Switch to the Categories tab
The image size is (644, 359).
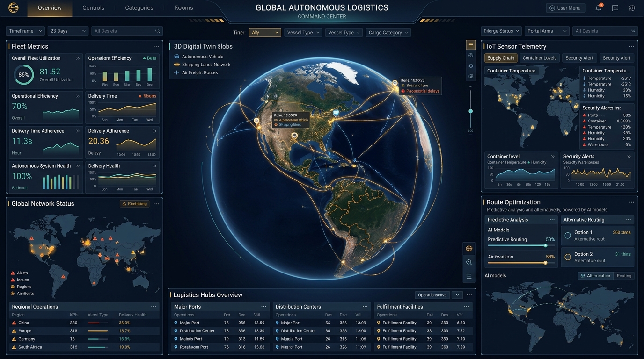pos(139,8)
